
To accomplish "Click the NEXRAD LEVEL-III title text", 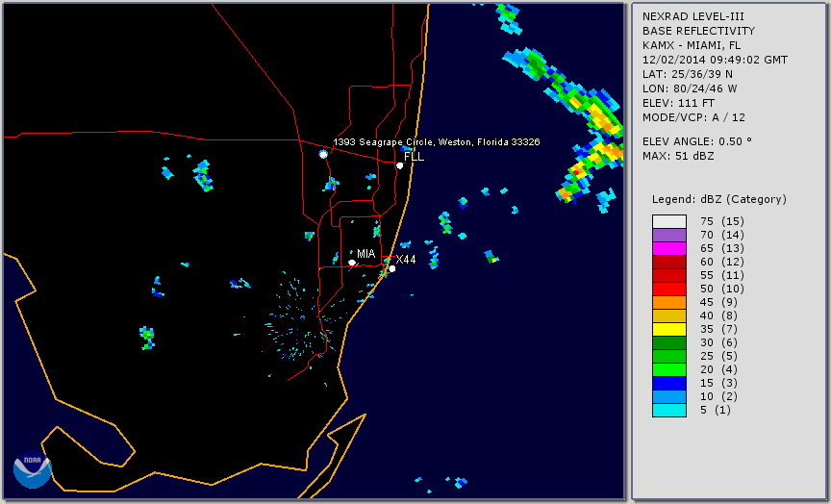I will coord(693,17).
